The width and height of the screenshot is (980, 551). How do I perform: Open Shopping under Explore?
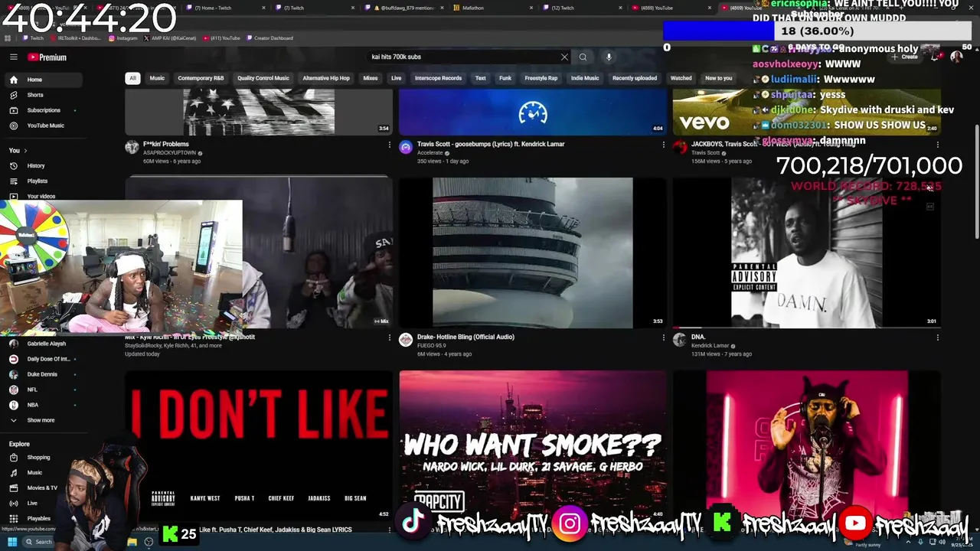click(x=38, y=458)
